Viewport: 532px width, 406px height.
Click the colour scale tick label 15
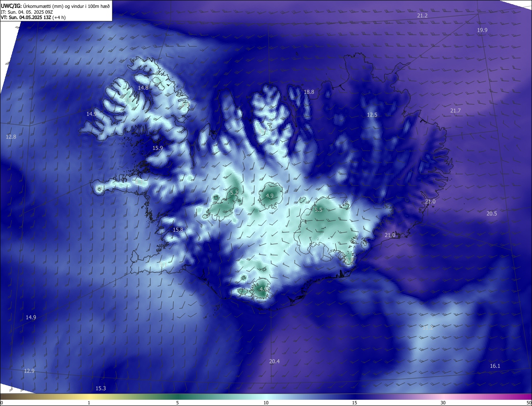tap(355, 403)
